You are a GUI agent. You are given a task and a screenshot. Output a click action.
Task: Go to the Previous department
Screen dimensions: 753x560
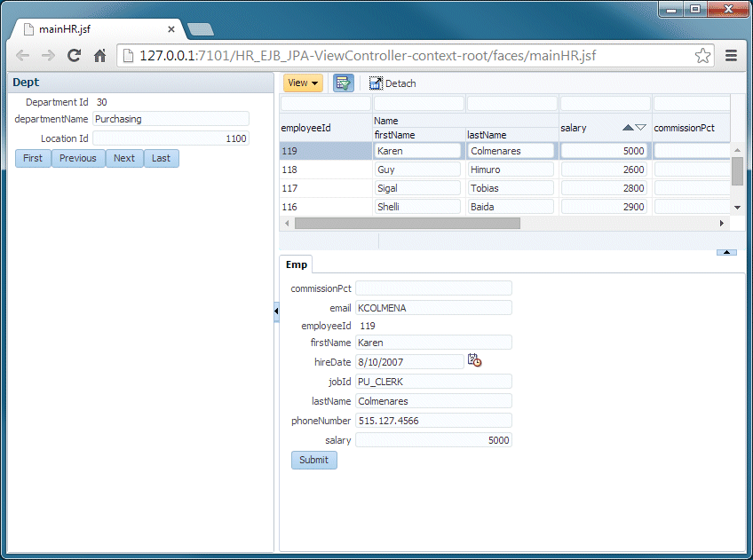click(x=78, y=158)
